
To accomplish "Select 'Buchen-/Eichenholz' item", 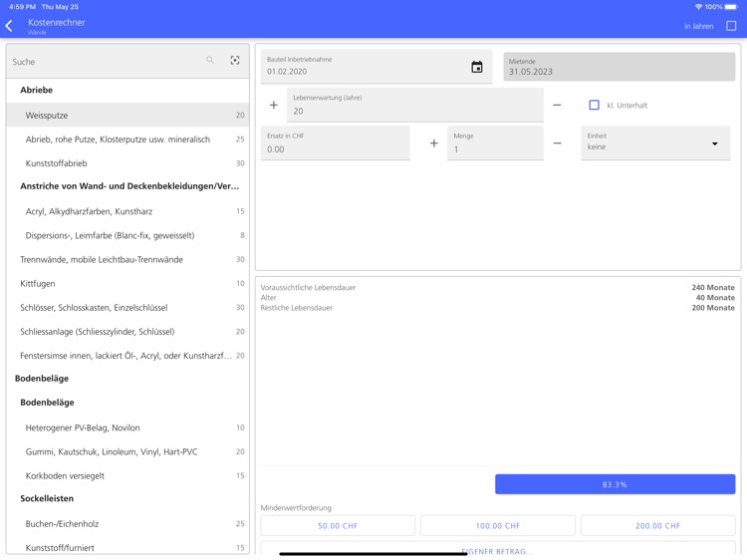I will coord(127,524).
